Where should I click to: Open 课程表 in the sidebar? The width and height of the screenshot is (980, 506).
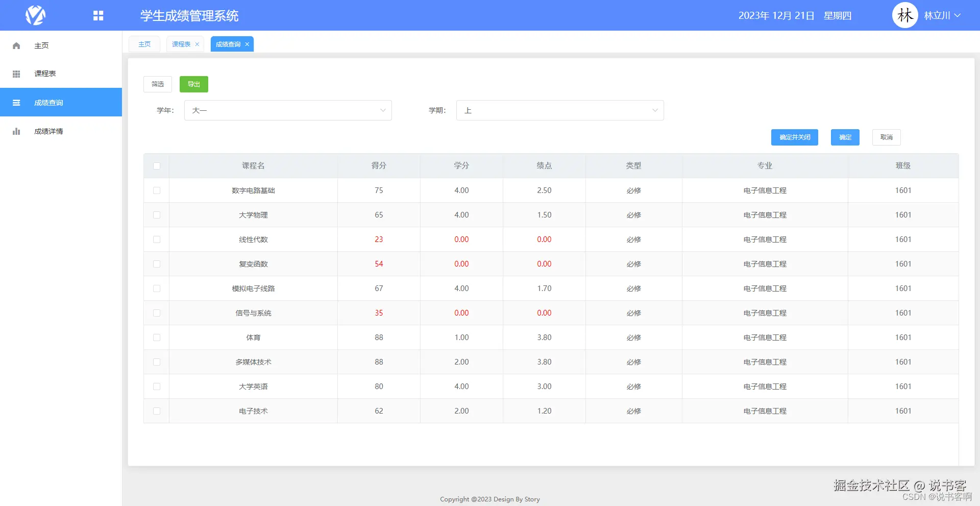[61, 74]
